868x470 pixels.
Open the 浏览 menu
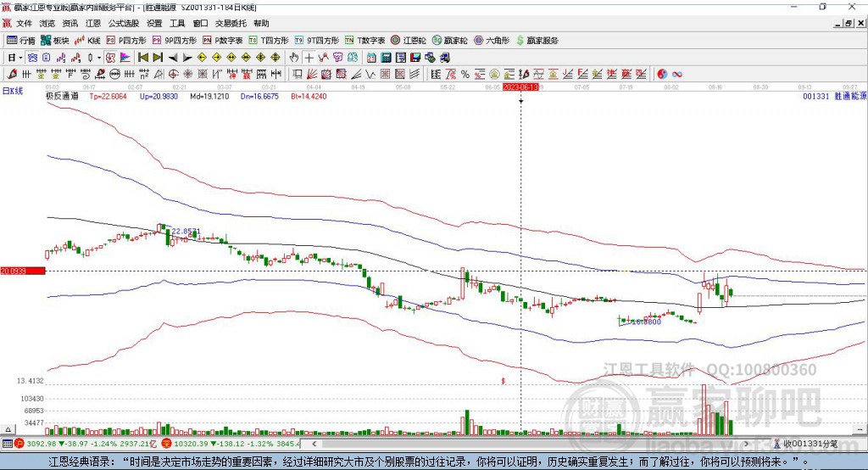(x=47, y=23)
